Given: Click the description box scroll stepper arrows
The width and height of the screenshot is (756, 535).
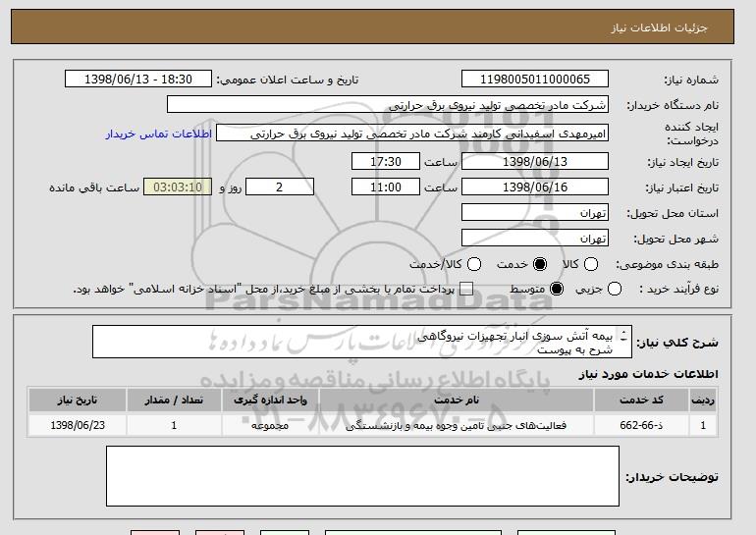Looking at the screenshot, I should [x=623, y=336].
